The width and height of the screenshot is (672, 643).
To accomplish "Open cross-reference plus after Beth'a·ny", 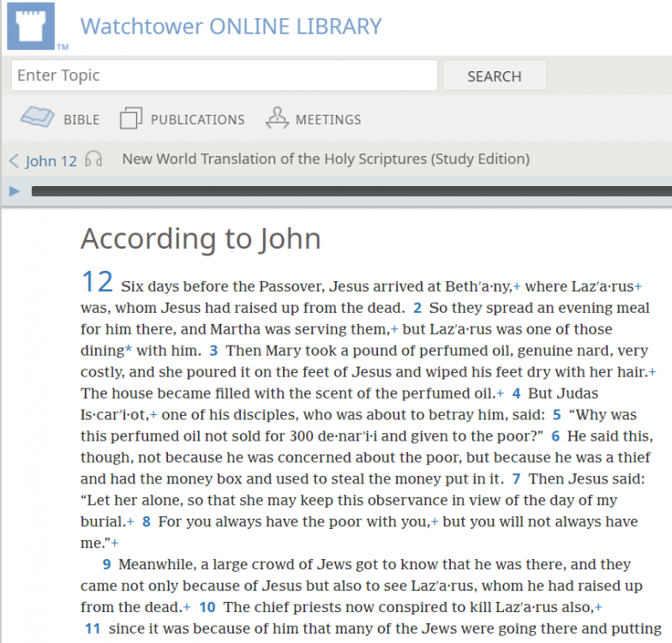I will tap(516, 286).
